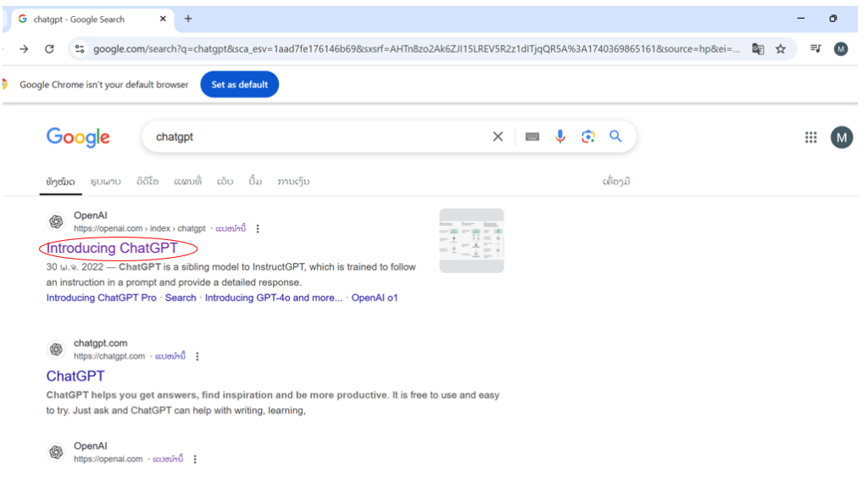Image resolution: width=868 pixels, height=492 pixels.
Task: Open the Google apps grid
Action: [x=810, y=137]
